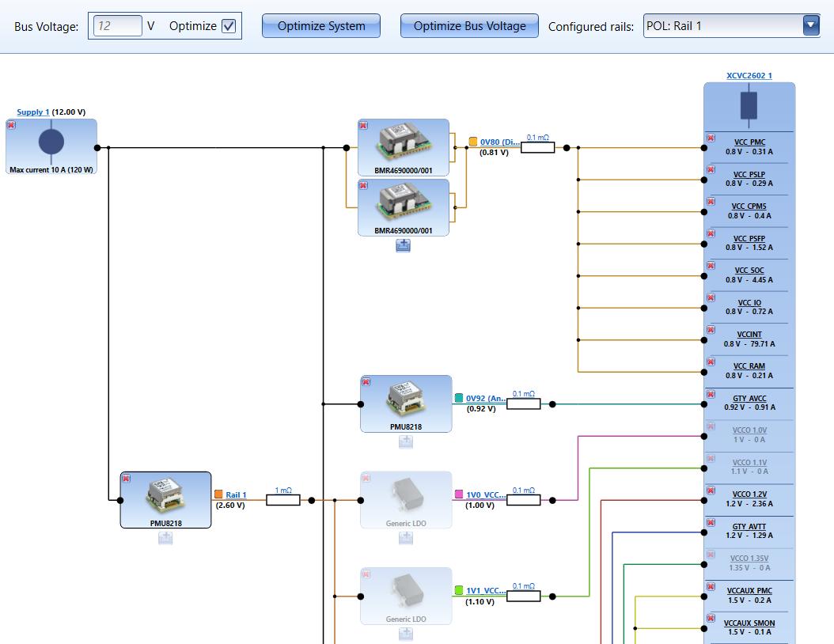This screenshot has height=644, width=834.
Task: Remove top BMR4690000/001 module with X
Action: click(x=363, y=126)
